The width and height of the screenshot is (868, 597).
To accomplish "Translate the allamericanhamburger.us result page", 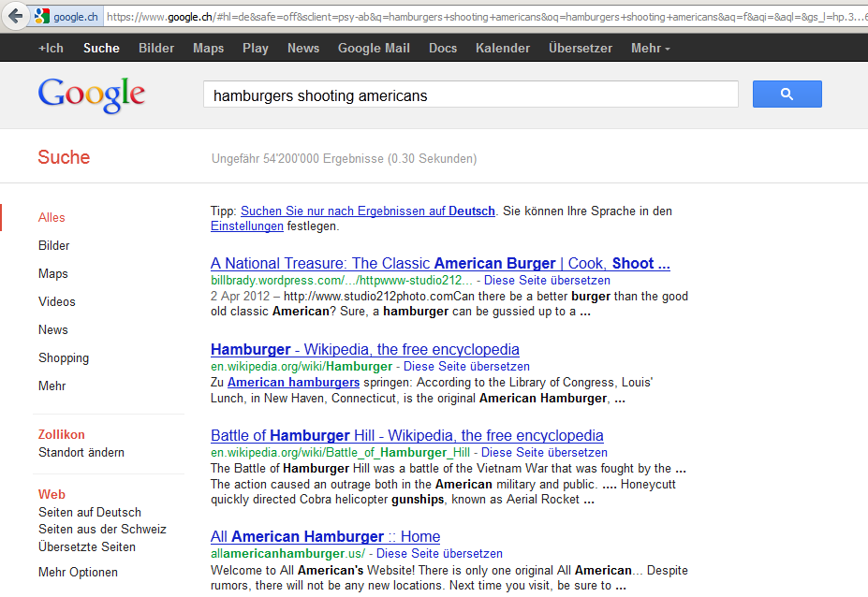I will pos(439,553).
